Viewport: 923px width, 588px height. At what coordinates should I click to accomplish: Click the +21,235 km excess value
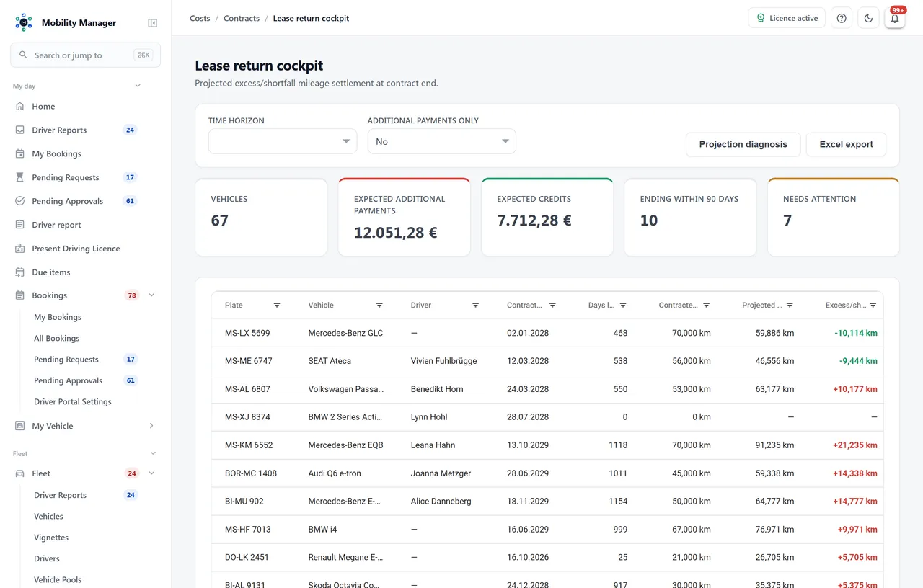[854, 445]
